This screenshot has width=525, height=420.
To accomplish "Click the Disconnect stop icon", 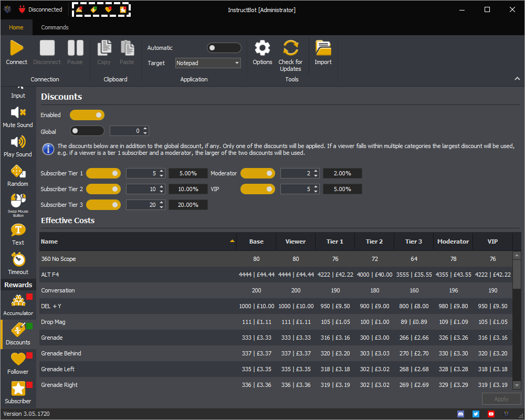I will (47, 48).
